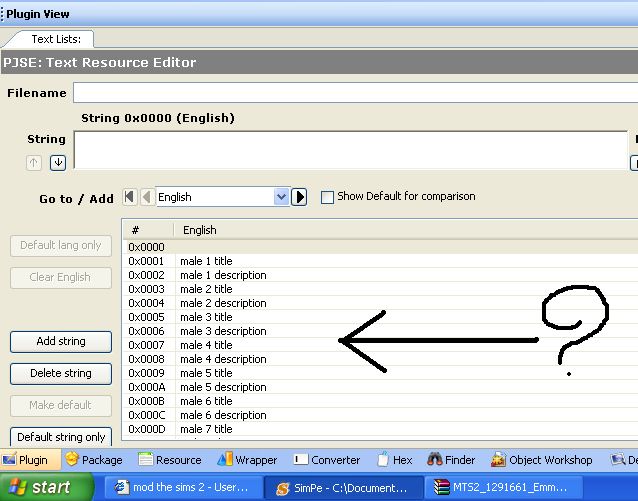Open the Package dock tab

(x=93, y=460)
